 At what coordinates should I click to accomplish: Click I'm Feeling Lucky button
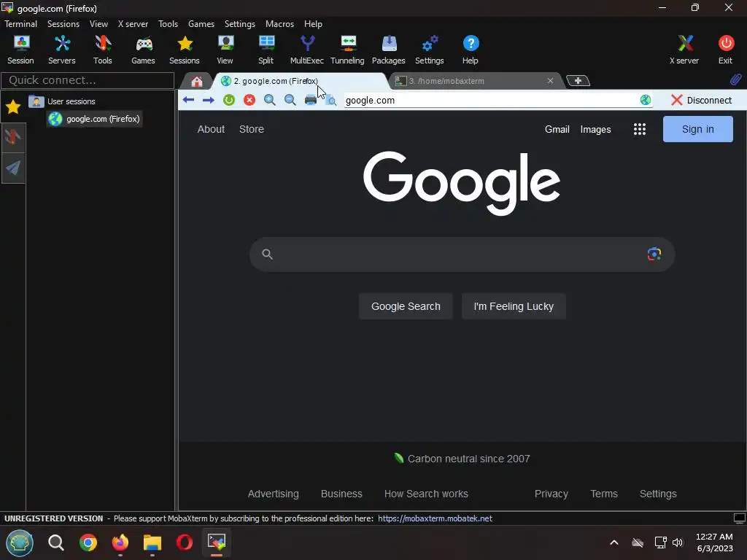click(514, 306)
